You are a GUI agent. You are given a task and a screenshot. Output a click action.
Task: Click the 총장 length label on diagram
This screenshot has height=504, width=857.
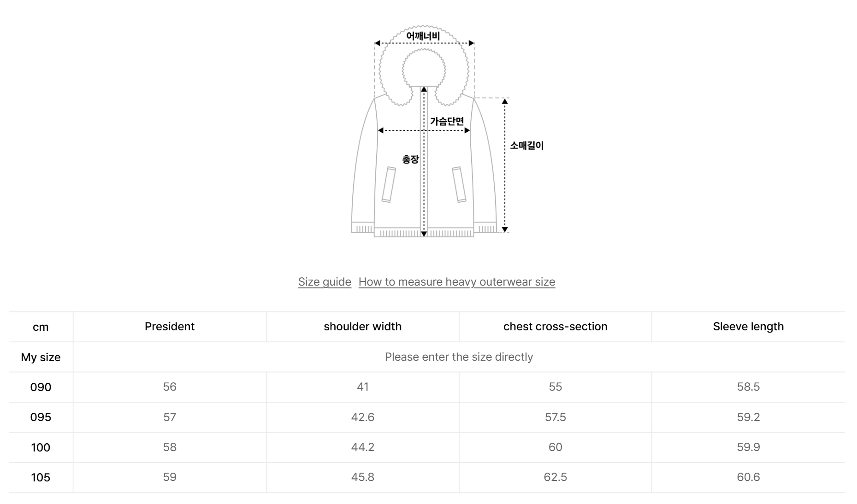410,159
